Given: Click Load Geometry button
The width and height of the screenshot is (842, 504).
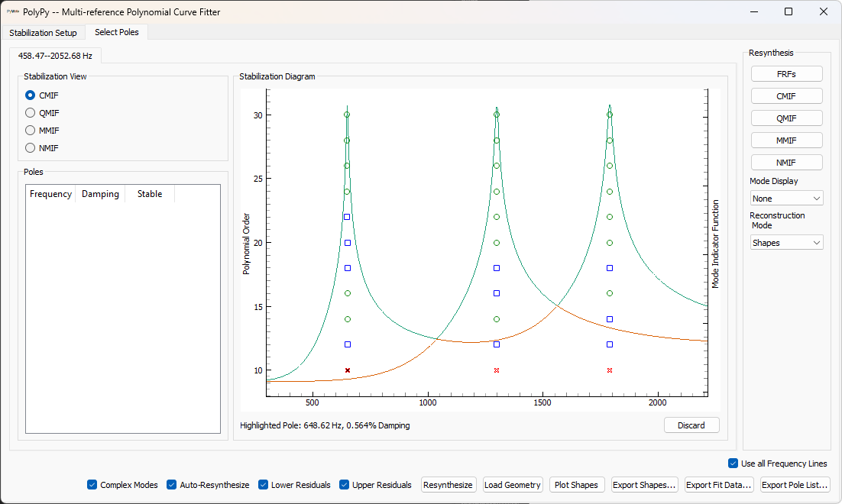Looking at the screenshot, I should click(512, 485).
